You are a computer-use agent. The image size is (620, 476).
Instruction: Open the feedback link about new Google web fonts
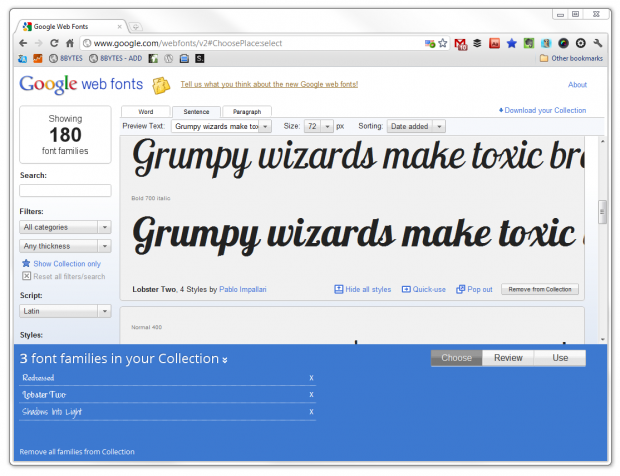point(269,84)
